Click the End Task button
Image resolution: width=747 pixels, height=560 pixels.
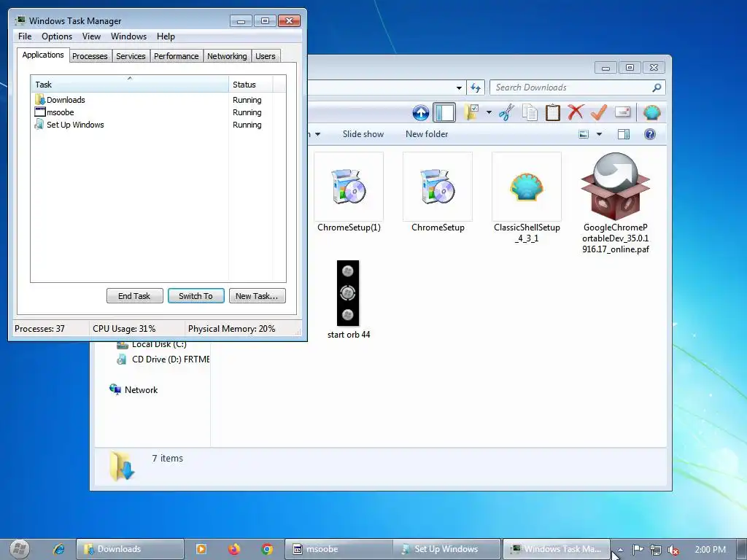click(x=134, y=296)
